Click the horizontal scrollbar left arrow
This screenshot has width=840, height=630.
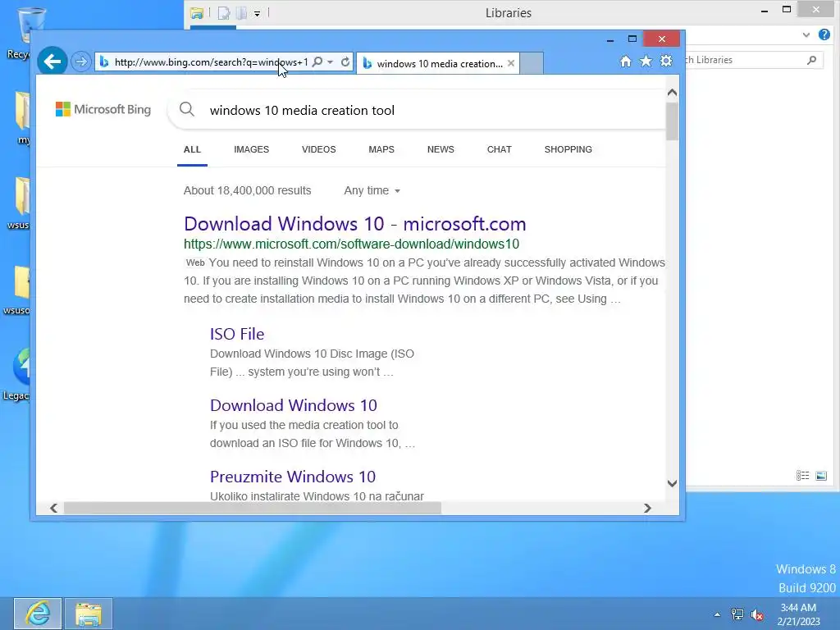(53, 508)
